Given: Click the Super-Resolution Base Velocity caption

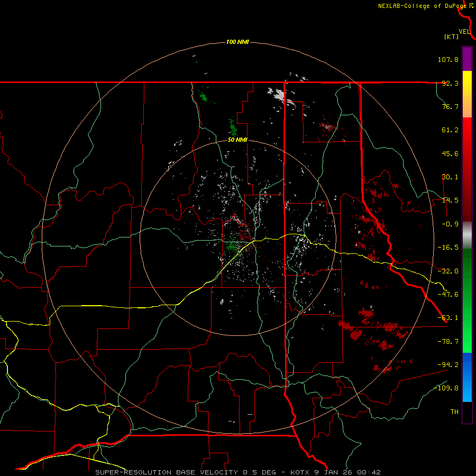Looking at the screenshot, I should 237,472.
